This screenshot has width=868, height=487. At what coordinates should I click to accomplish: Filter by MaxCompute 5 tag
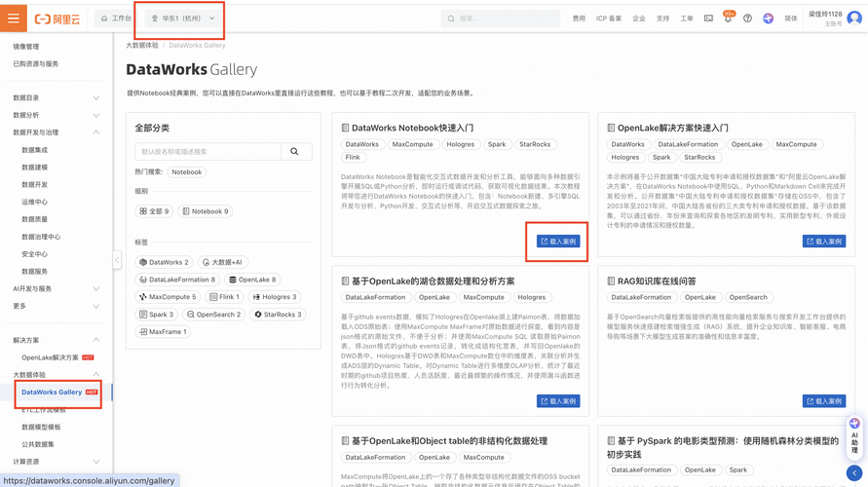[x=168, y=297]
